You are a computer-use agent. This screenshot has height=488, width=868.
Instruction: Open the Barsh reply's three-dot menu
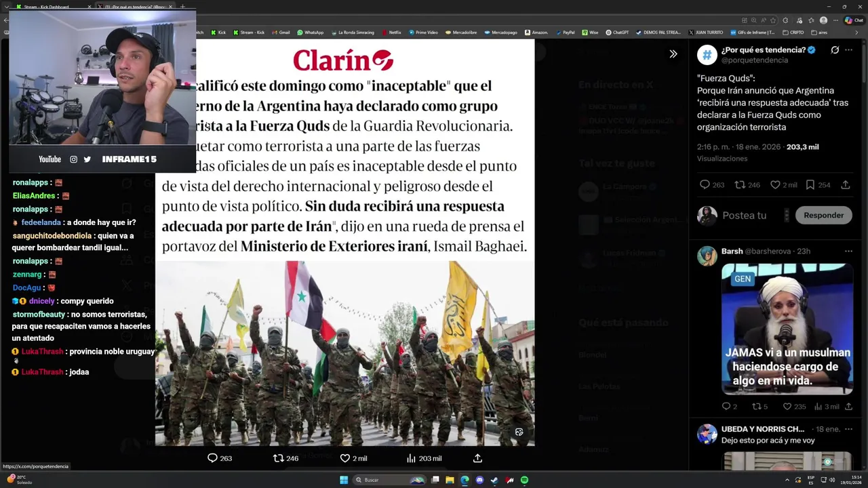848,251
